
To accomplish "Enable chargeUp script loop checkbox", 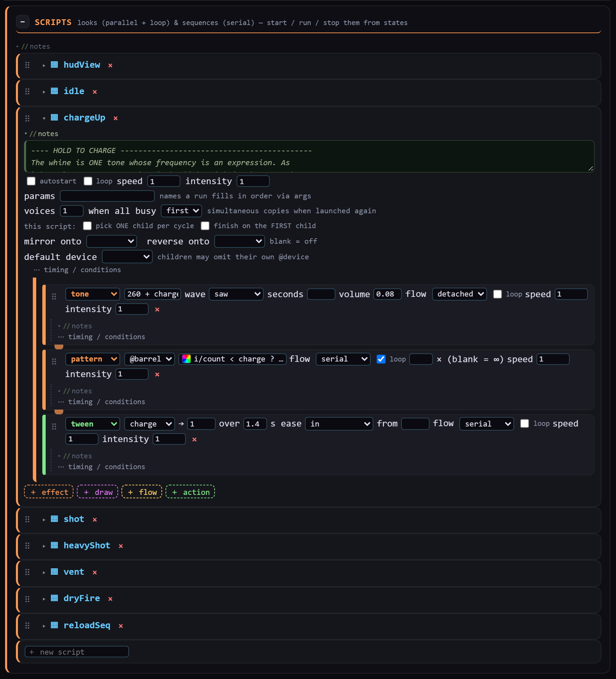I will [x=88, y=181].
